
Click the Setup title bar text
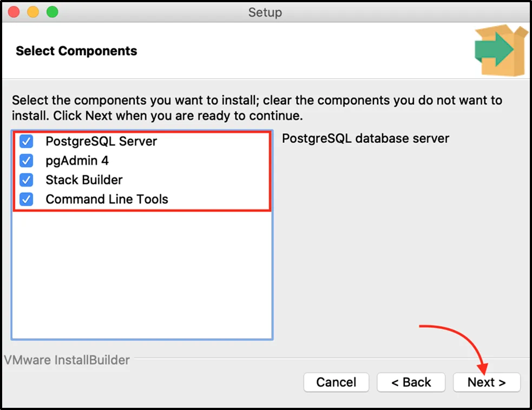point(265,12)
